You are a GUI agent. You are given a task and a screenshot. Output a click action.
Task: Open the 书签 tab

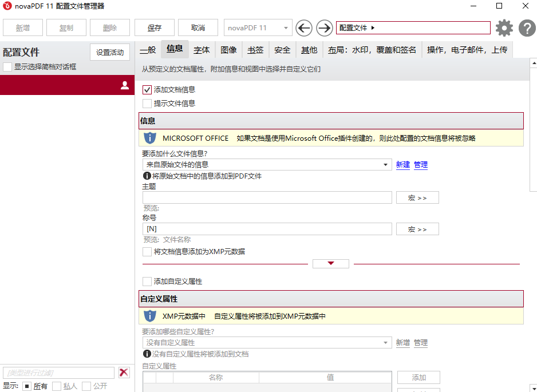pyautogui.click(x=255, y=50)
